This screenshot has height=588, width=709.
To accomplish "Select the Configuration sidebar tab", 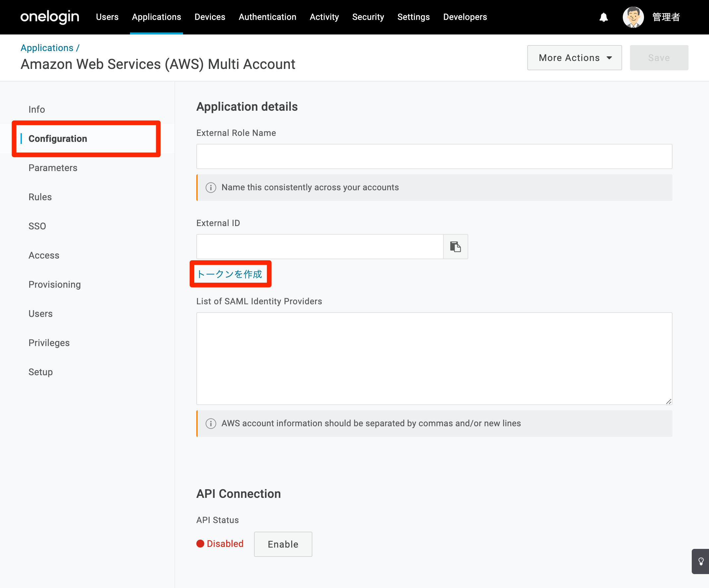I will point(58,139).
